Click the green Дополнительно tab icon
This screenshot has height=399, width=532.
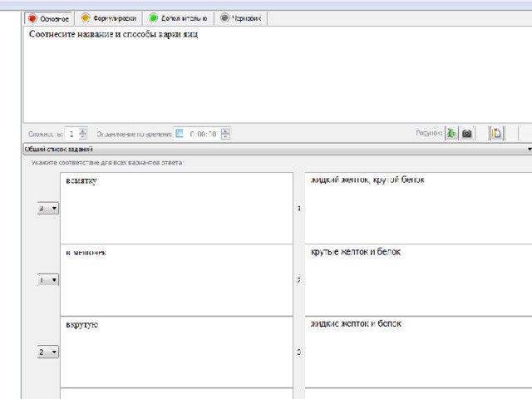[x=154, y=17]
